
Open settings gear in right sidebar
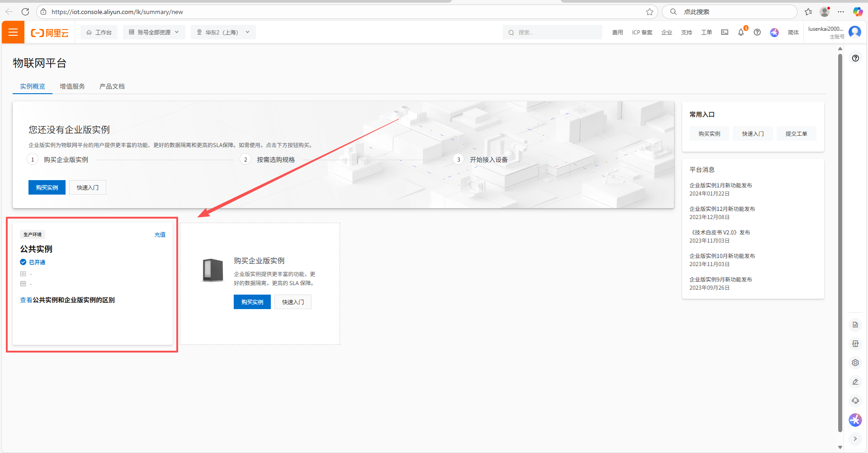coord(855,362)
